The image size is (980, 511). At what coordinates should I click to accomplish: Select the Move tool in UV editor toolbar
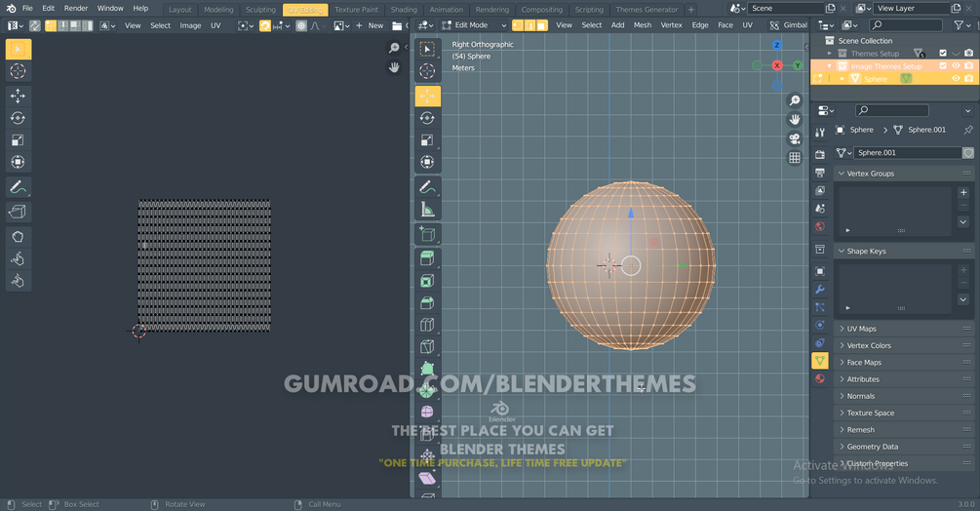(19, 97)
